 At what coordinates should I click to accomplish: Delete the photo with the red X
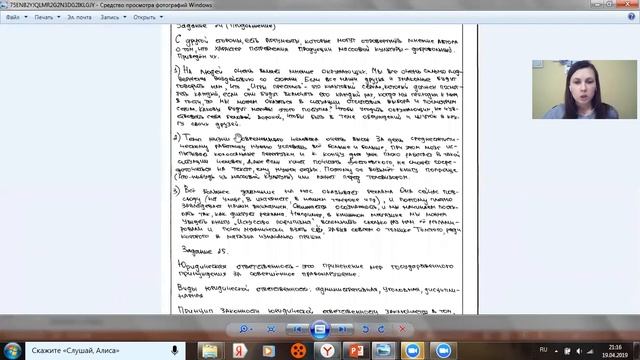(x=402, y=329)
